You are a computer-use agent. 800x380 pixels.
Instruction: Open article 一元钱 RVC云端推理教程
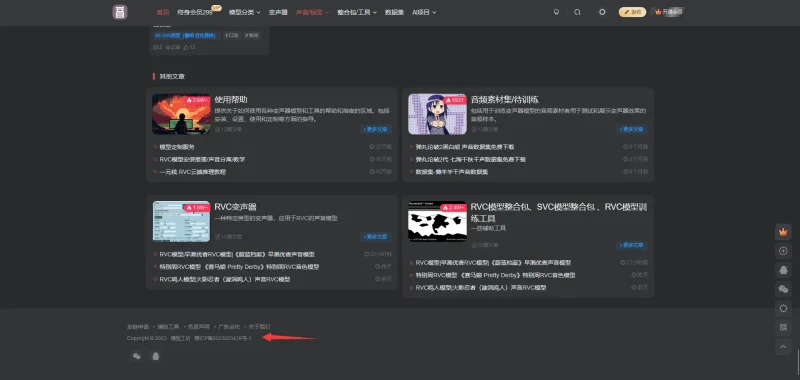point(192,172)
